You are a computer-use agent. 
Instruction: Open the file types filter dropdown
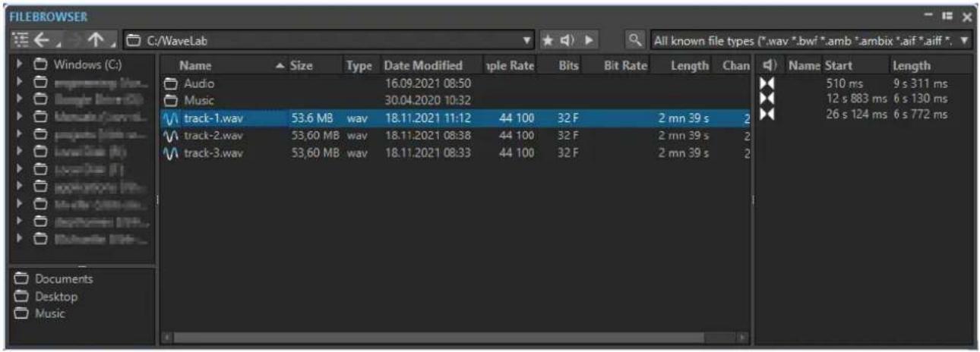965,39
